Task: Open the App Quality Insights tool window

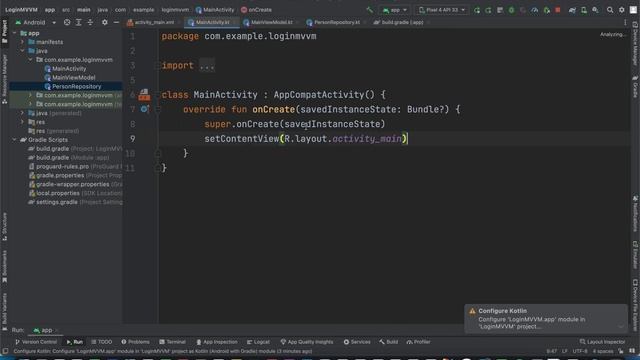Action: click(x=307, y=342)
